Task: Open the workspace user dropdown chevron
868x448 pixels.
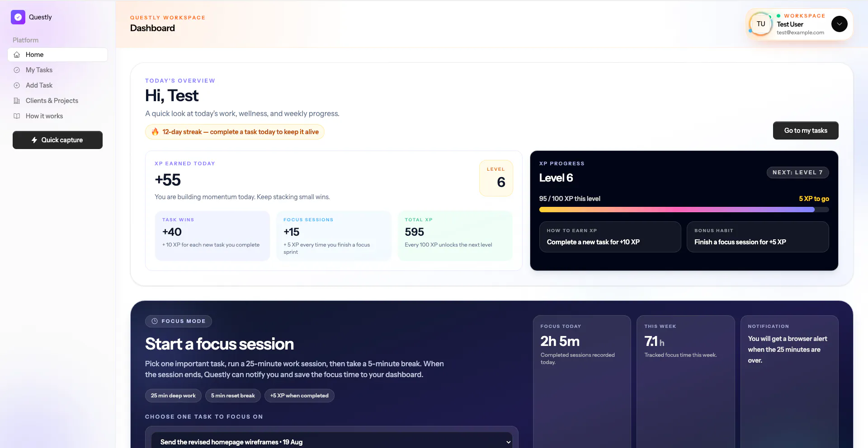Action: 840,24
